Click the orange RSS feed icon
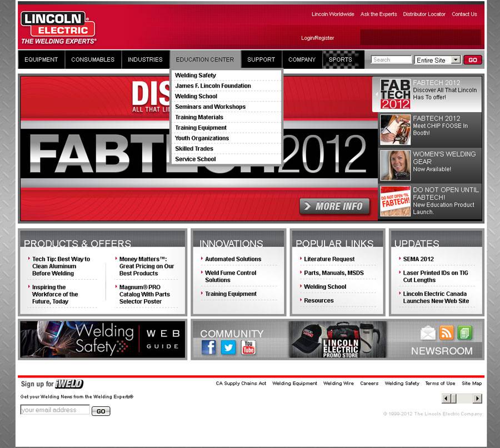 pyautogui.click(x=447, y=333)
